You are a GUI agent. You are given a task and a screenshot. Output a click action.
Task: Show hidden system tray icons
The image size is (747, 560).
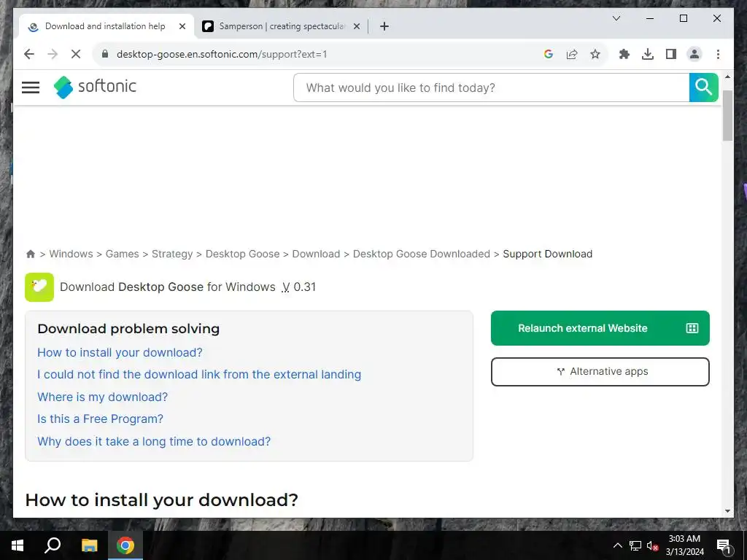pos(617,545)
